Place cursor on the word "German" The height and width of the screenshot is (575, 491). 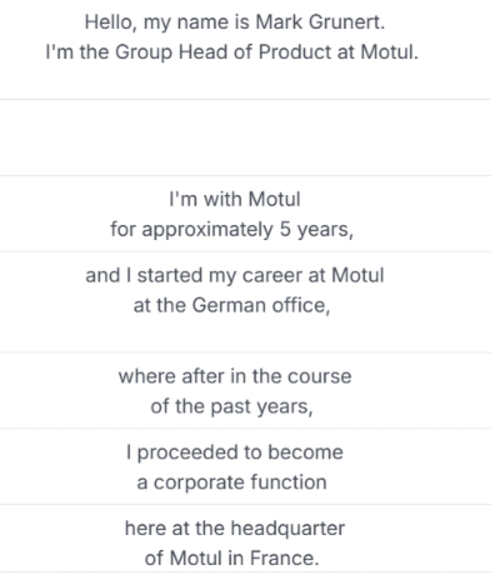(229, 305)
